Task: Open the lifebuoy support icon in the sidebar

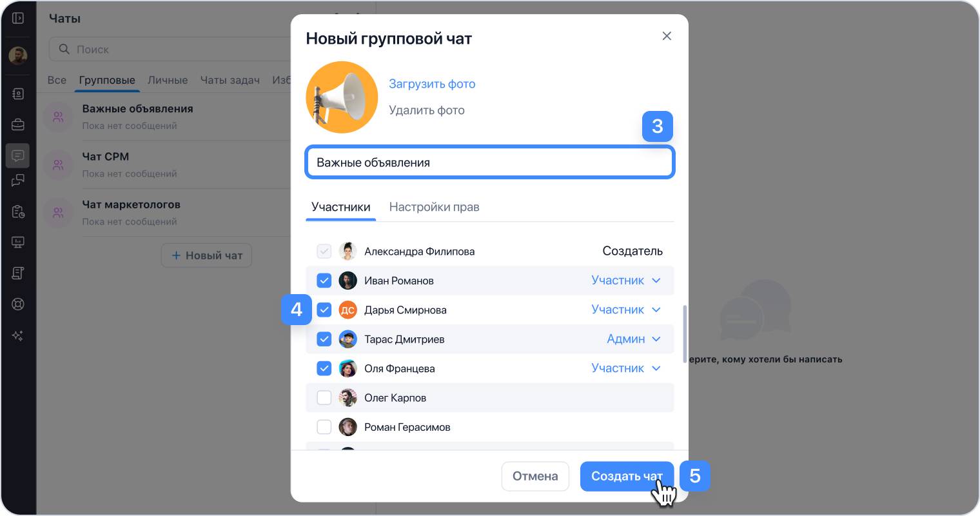Action: (x=18, y=304)
